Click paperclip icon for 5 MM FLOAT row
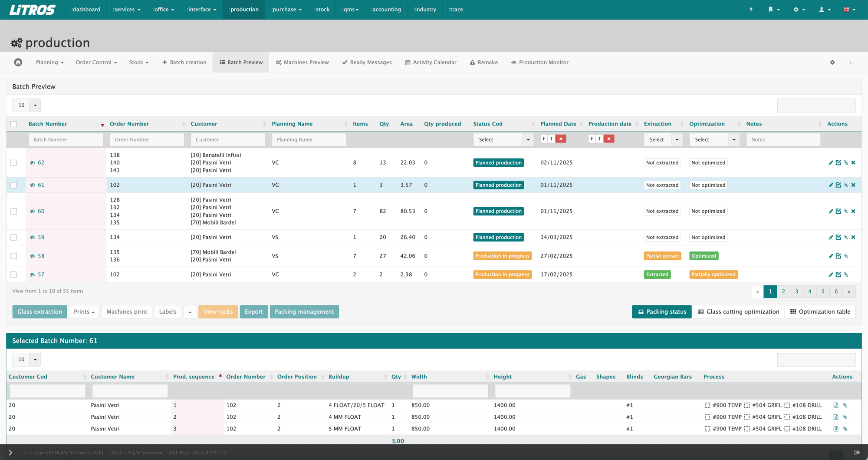The image size is (868, 460). (845, 429)
